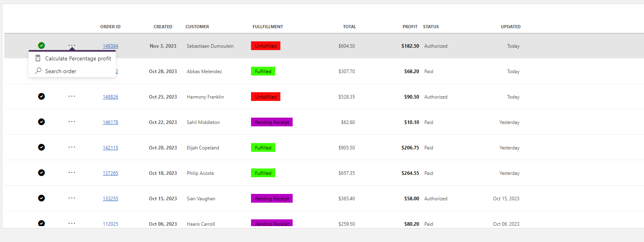Click the red Unfulfilled badge for Harmony Franklin
The width and height of the screenshot is (644, 242).
tap(266, 97)
